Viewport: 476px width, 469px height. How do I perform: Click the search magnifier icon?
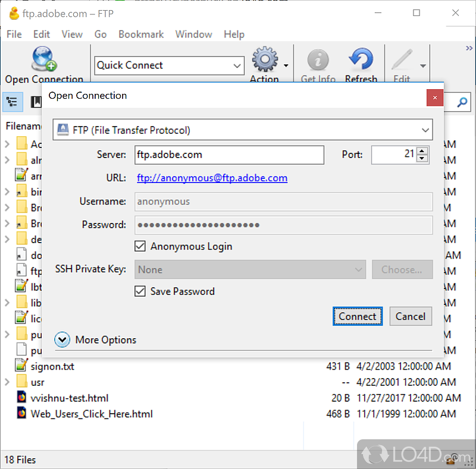coord(462,102)
